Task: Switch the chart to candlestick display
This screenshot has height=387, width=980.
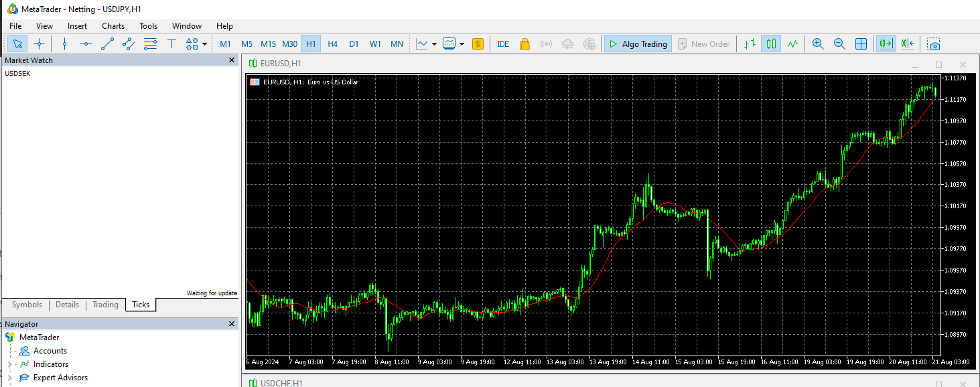Action: tap(770, 44)
